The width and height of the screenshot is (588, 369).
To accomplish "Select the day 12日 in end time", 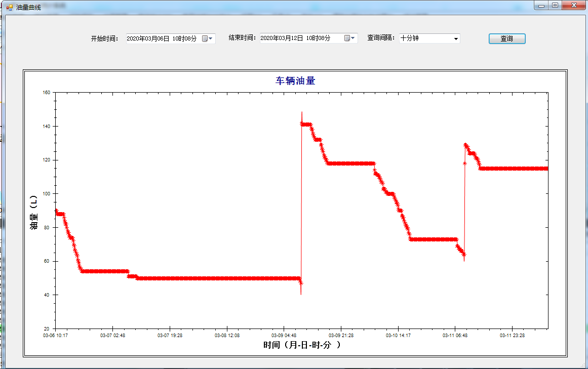I will [x=297, y=38].
